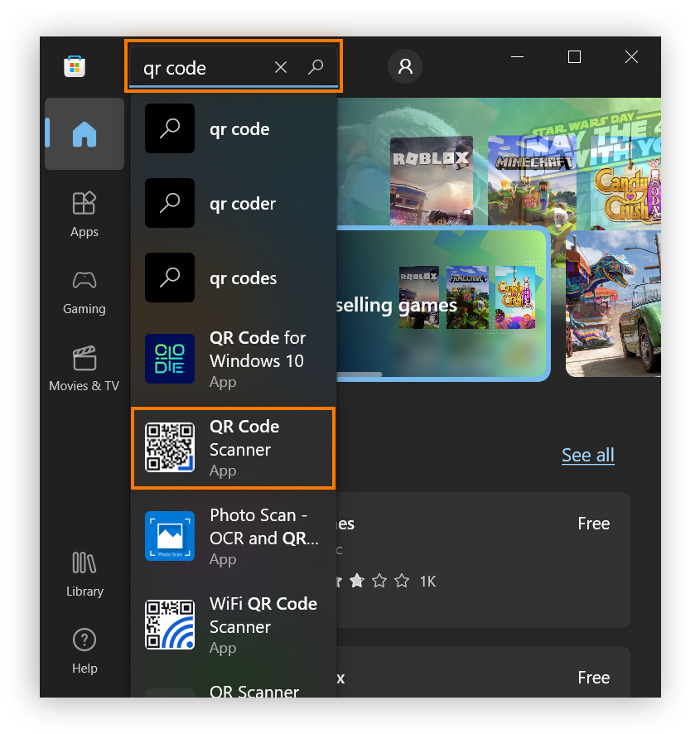Open the See all link

pyautogui.click(x=588, y=455)
